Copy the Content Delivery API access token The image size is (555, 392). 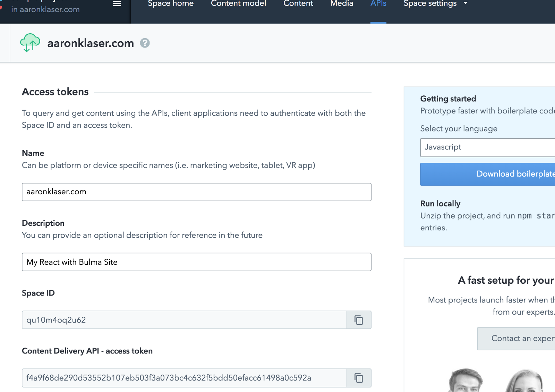point(359,378)
